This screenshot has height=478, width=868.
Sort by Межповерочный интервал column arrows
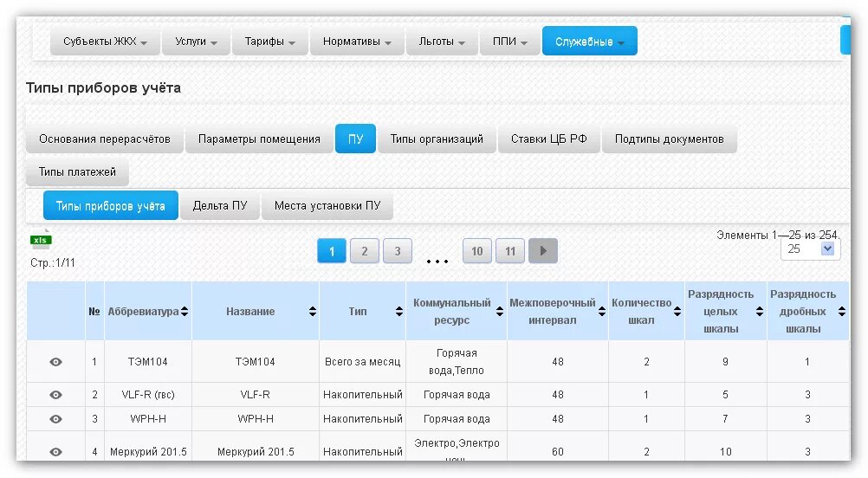(602, 312)
